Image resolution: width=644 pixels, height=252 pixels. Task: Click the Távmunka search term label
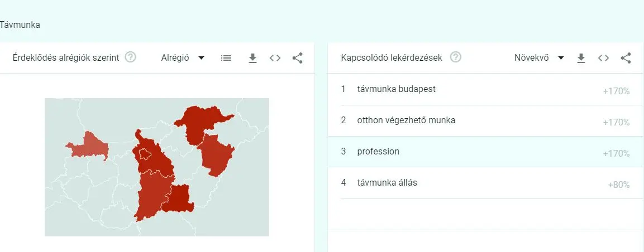tap(20, 25)
